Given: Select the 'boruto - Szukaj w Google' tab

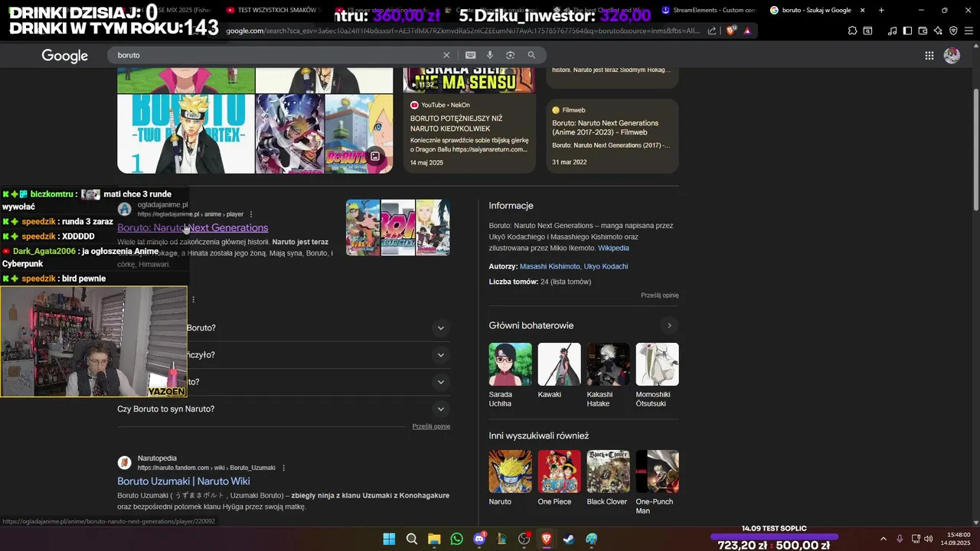Looking at the screenshot, I should point(817,10).
